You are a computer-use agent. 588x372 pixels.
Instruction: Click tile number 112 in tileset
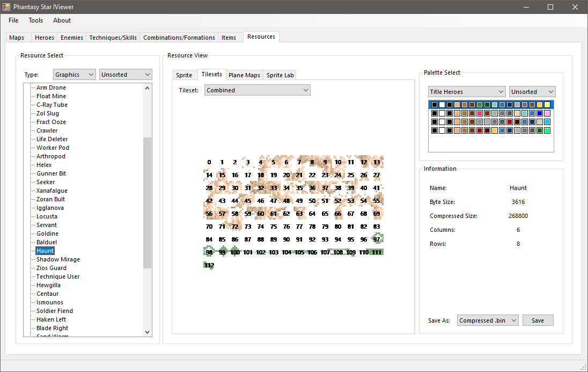(x=209, y=265)
